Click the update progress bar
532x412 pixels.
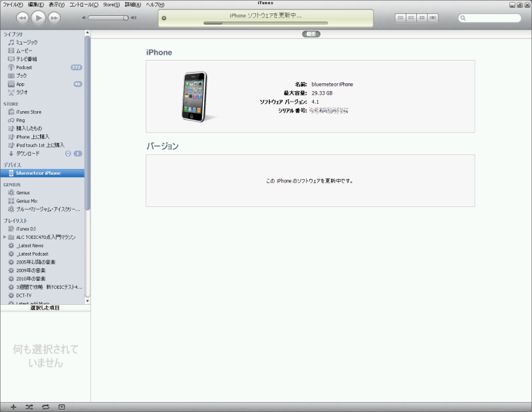click(x=265, y=23)
